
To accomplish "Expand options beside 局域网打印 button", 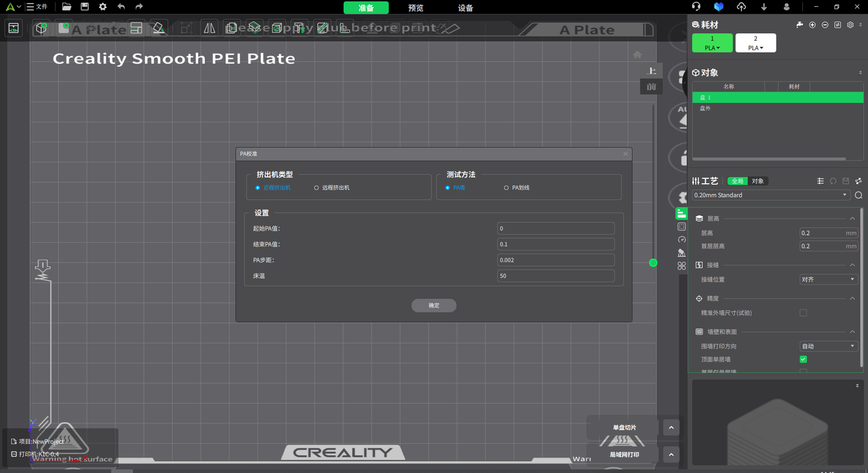I will pyautogui.click(x=671, y=455).
